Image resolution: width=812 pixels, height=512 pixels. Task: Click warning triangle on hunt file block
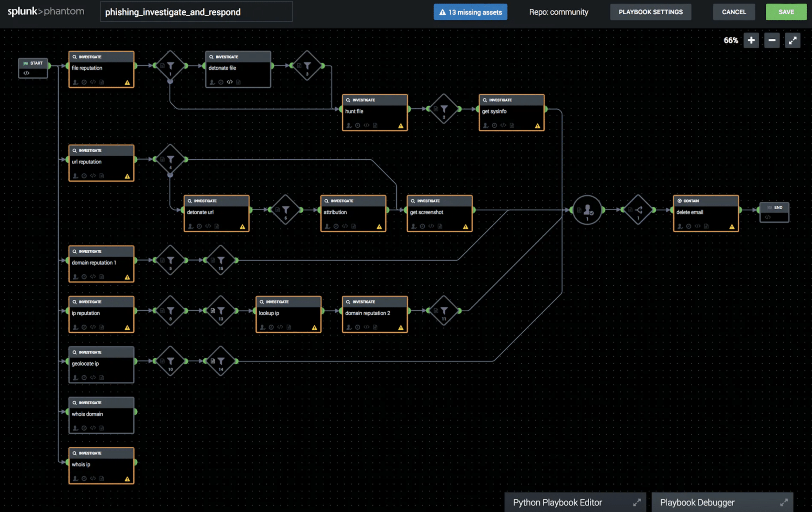pos(401,126)
